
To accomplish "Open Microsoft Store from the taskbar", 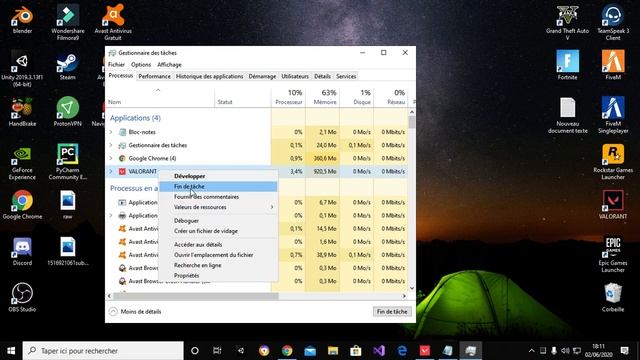I will (x=356, y=351).
